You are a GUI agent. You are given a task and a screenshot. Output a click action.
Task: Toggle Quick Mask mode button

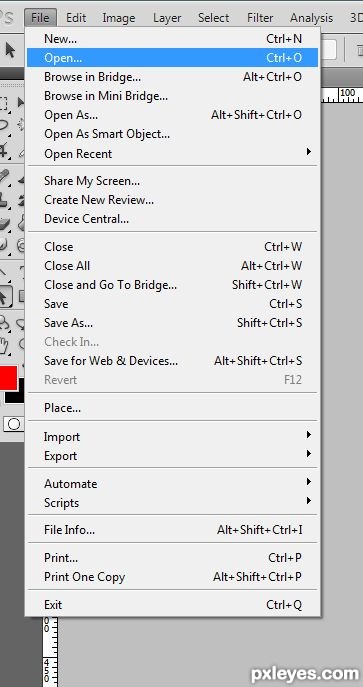click(x=14, y=424)
